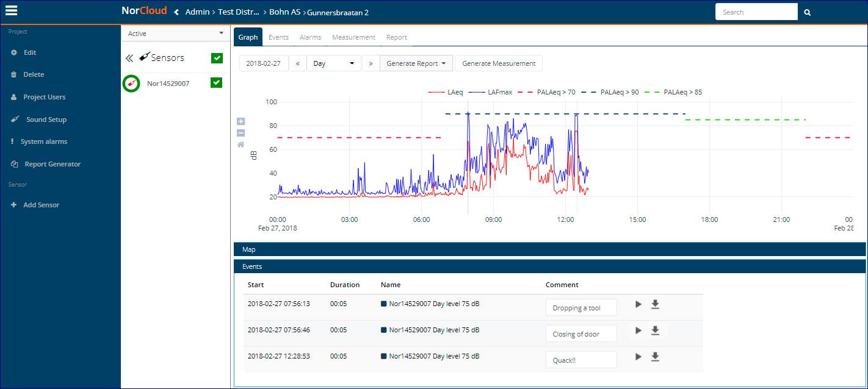Screen dimensions: 868x389
Task: Click the Generate Measurement button
Action: 498,63
